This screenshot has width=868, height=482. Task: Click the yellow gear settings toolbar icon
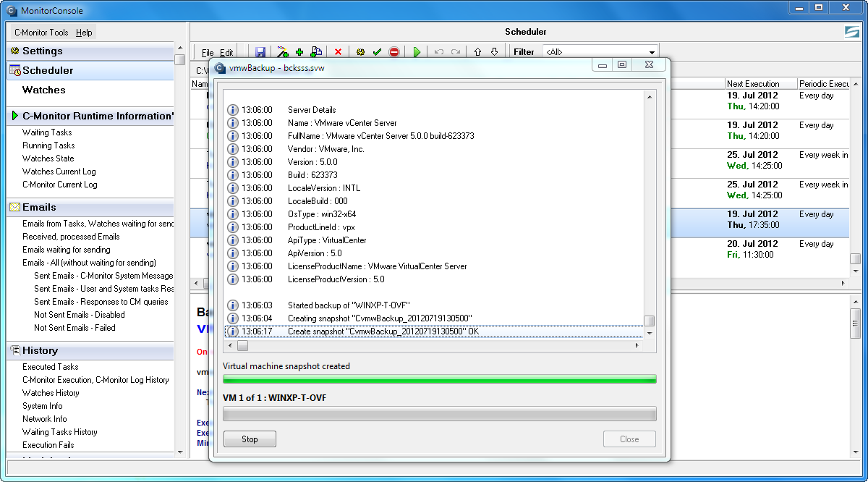[x=360, y=52]
